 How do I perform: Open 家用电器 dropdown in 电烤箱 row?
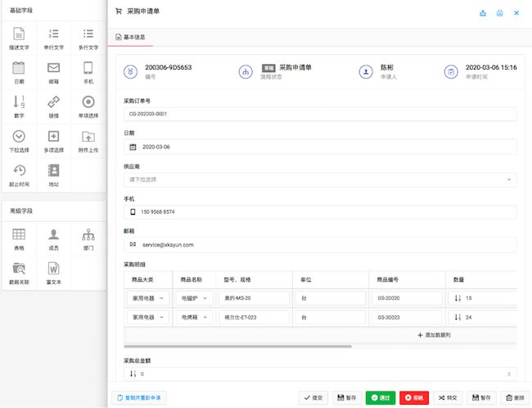(x=148, y=317)
